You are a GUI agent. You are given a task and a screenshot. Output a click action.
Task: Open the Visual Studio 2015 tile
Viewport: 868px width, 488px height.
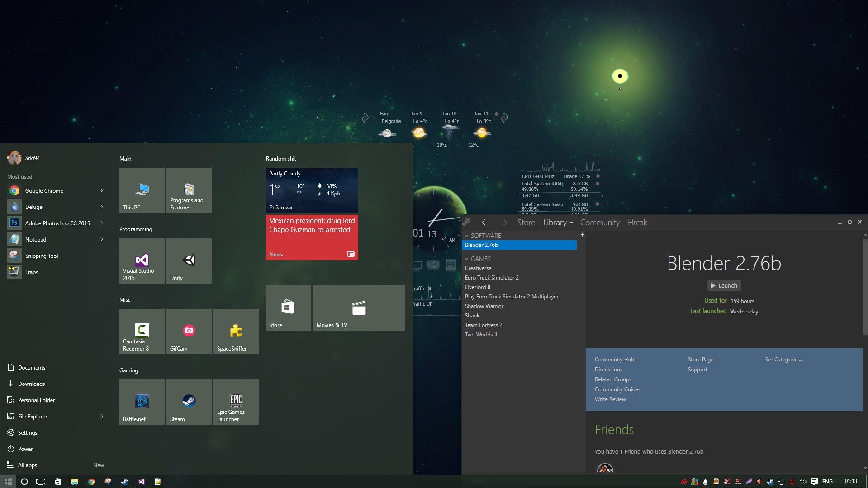click(142, 261)
